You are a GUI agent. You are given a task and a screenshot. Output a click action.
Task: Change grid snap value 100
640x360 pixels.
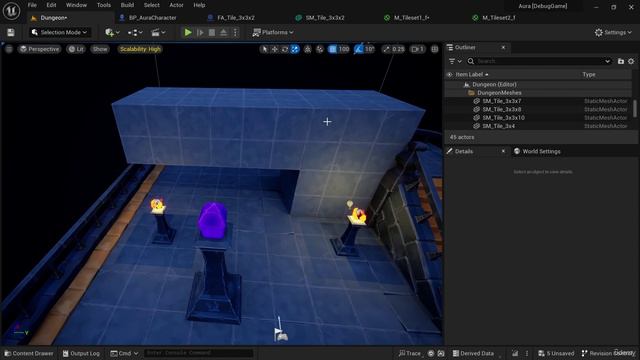click(x=344, y=49)
